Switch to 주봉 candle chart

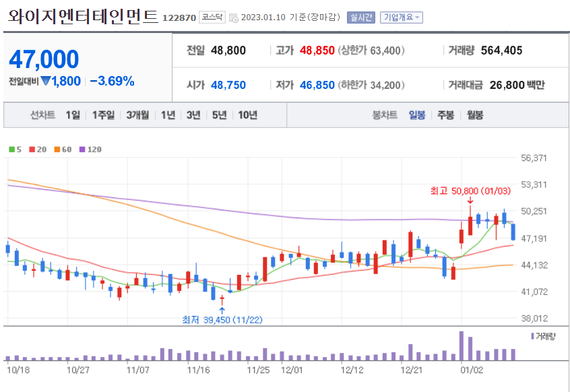[x=445, y=115]
